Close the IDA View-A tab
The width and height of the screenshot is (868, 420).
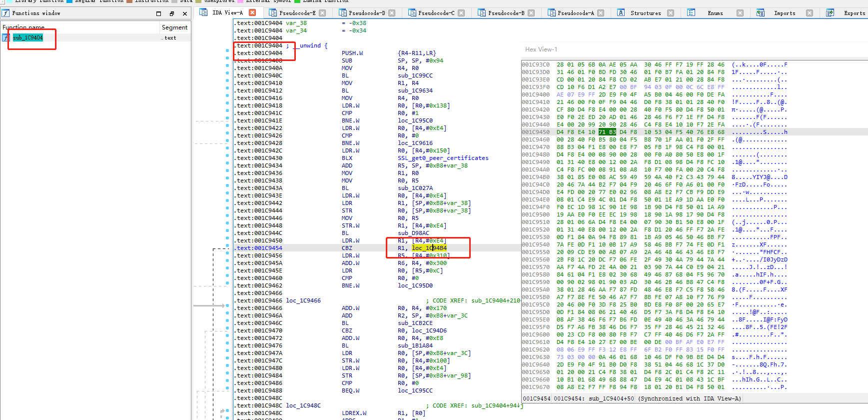252,12
